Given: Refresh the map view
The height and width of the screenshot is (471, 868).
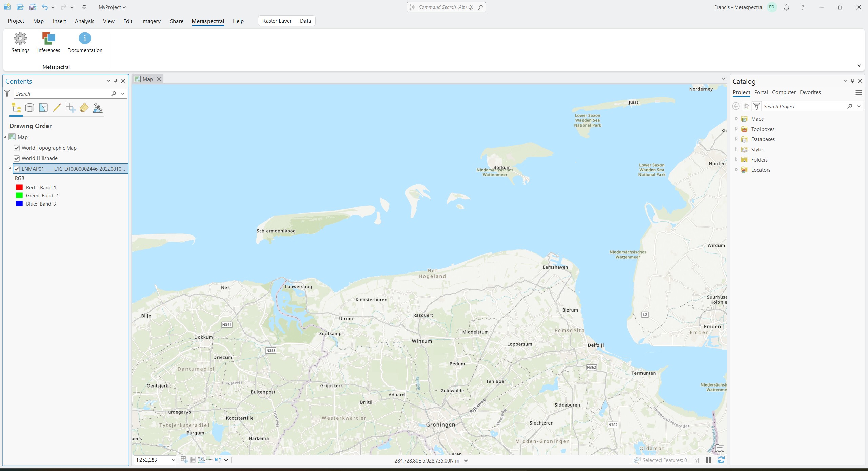Looking at the screenshot, I should point(721,460).
